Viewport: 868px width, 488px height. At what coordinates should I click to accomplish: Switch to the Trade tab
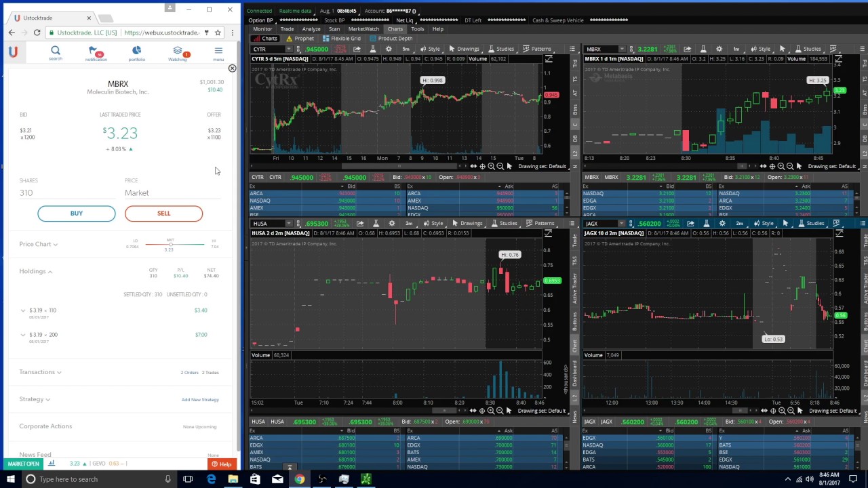click(x=287, y=29)
